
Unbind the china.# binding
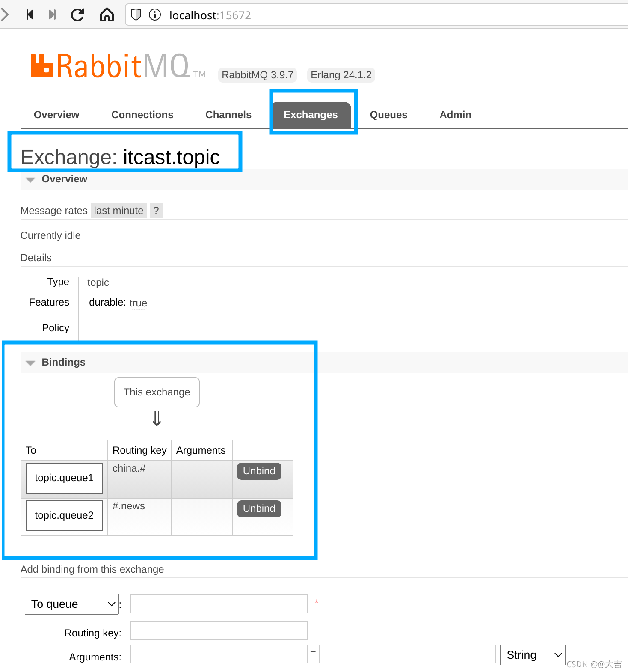point(259,471)
